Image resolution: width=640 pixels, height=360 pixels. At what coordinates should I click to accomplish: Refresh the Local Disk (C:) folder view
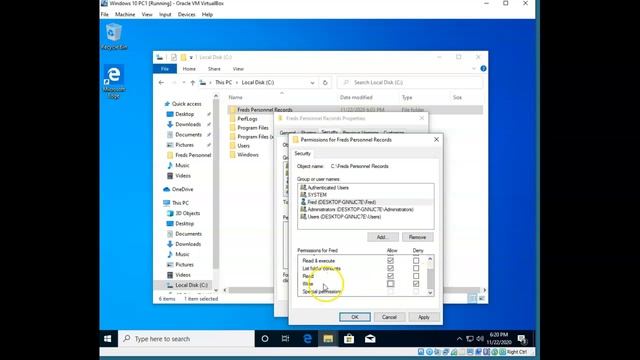click(325, 82)
